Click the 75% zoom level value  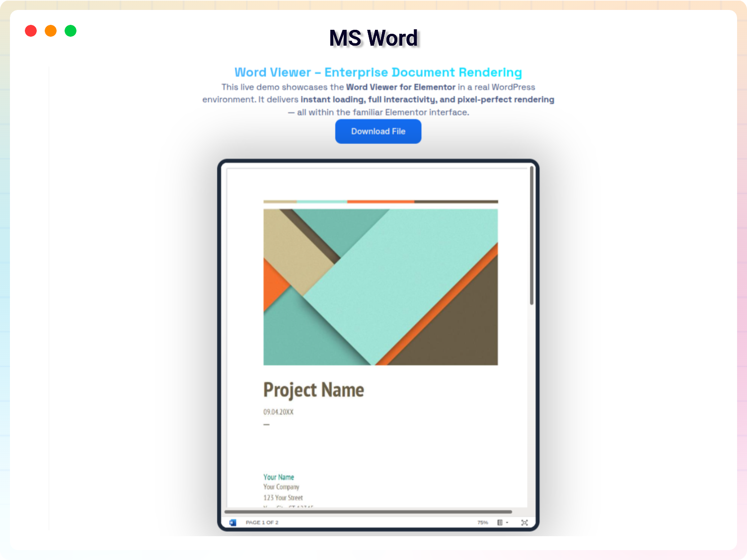[483, 522]
